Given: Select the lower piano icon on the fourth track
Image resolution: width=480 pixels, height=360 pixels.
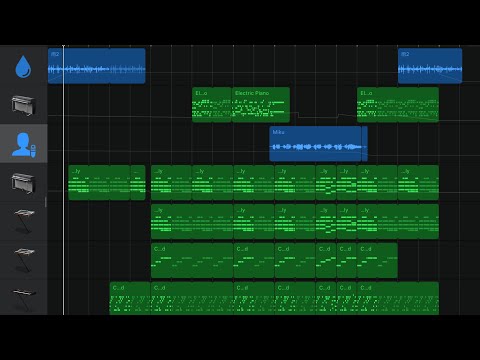Looking at the screenshot, I should pyautogui.click(x=23, y=183).
